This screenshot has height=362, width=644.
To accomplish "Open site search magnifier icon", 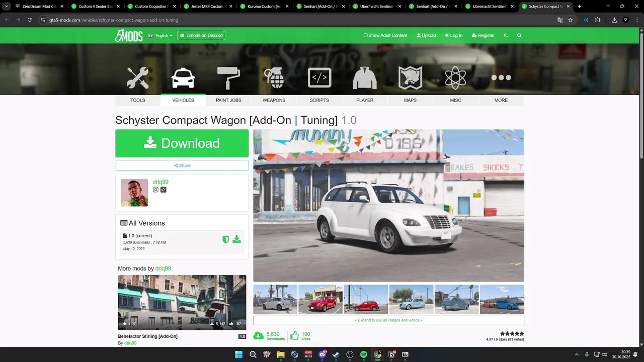I will (x=519, y=36).
